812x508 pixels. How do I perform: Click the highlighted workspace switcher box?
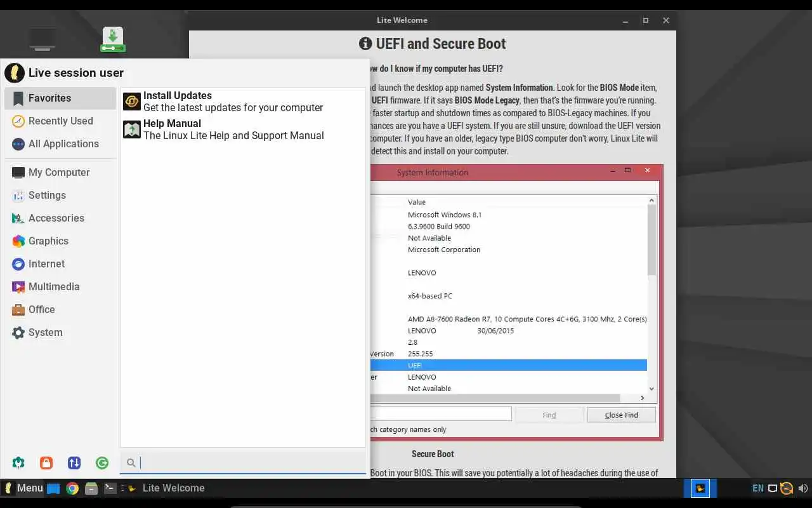(x=700, y=488)
